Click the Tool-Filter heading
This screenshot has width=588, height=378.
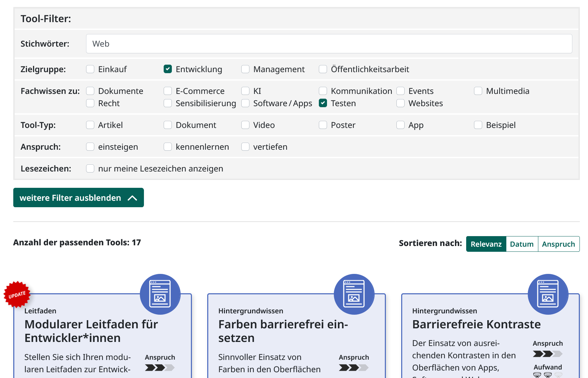[x=46, y=18]
